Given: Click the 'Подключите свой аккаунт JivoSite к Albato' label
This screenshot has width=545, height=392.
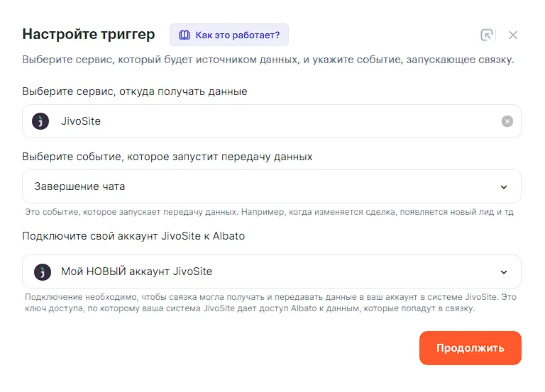Looking at the screenshot, I should point(133,236).
